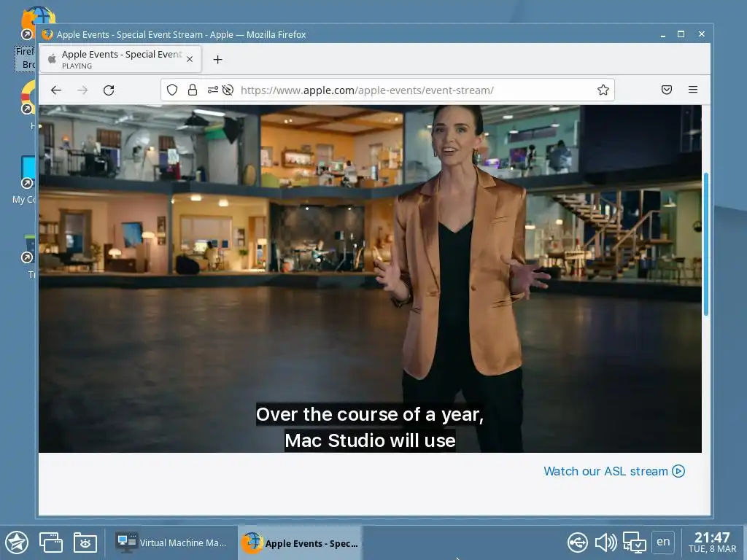The width and height of the screenshot is (747, 560).
Task: Select the Apple Events - Special Event tab
Action: point(120,59)
